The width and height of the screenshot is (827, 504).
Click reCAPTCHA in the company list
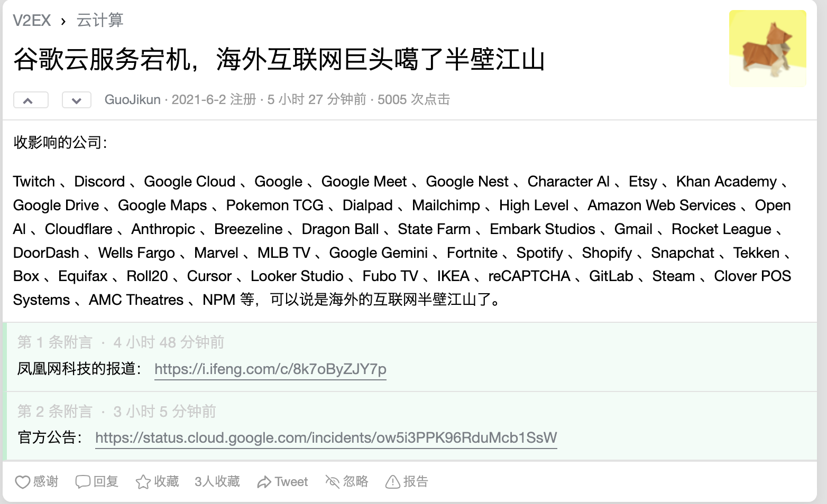coord(529,276)
